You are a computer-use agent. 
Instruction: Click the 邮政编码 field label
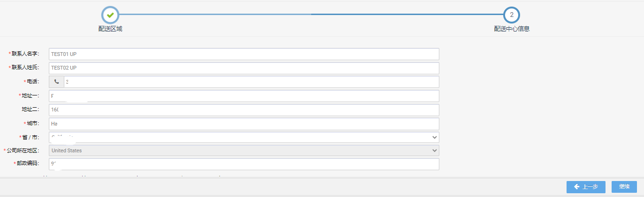29,164
